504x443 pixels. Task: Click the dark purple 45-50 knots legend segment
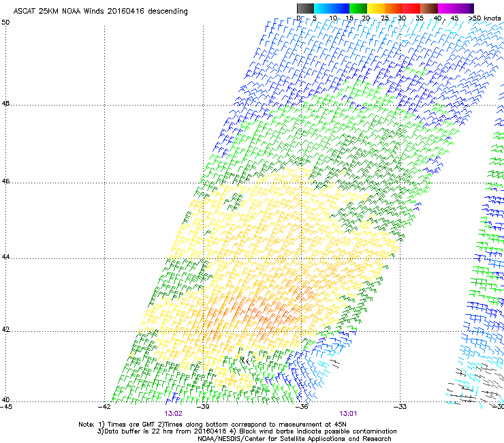(x=464, y=8)
